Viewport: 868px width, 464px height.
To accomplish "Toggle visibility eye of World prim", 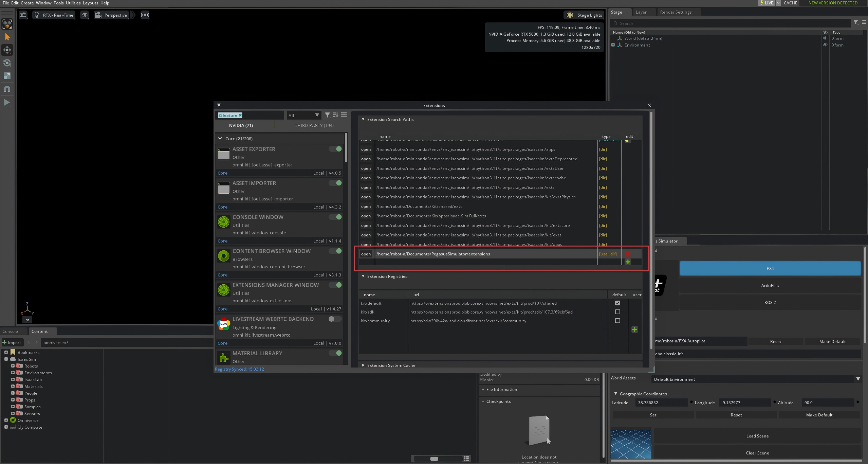I will click(x=825, y=38).
